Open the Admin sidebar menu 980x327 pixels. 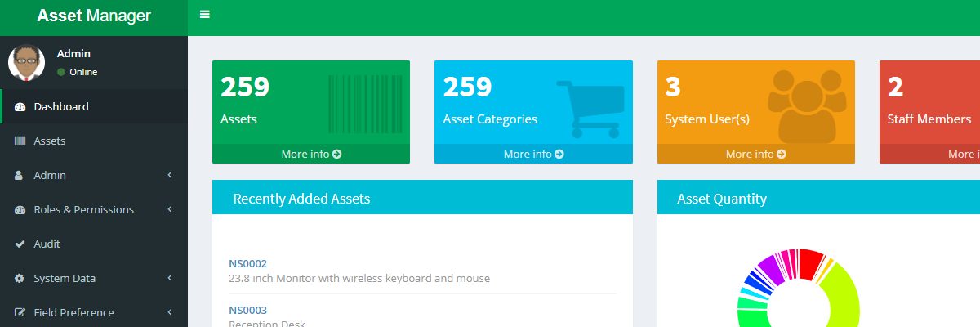point(94,175)
